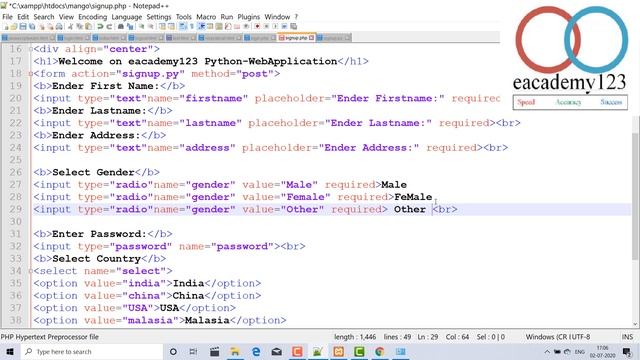The width and height of the screenshot is (640, 360).
Task: Show hidden tray icons chevron
Action: pos(547,351)
